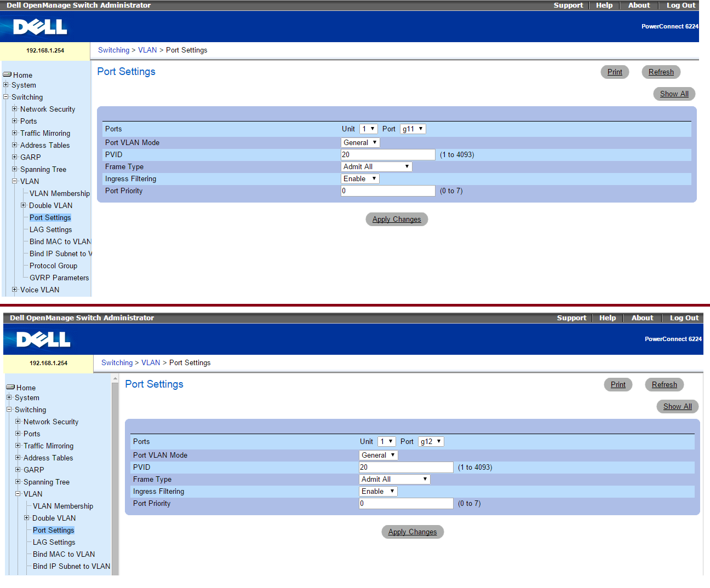
Task: Open Port VLAN Mode dropdown on g11 page
Action: [360, 143]
